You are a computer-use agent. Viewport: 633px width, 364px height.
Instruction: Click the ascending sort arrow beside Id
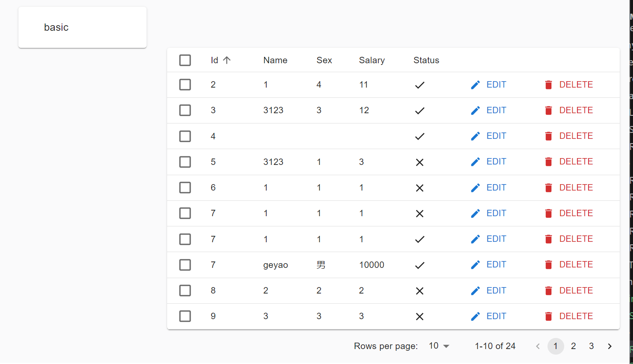click(x=227, y=60)
